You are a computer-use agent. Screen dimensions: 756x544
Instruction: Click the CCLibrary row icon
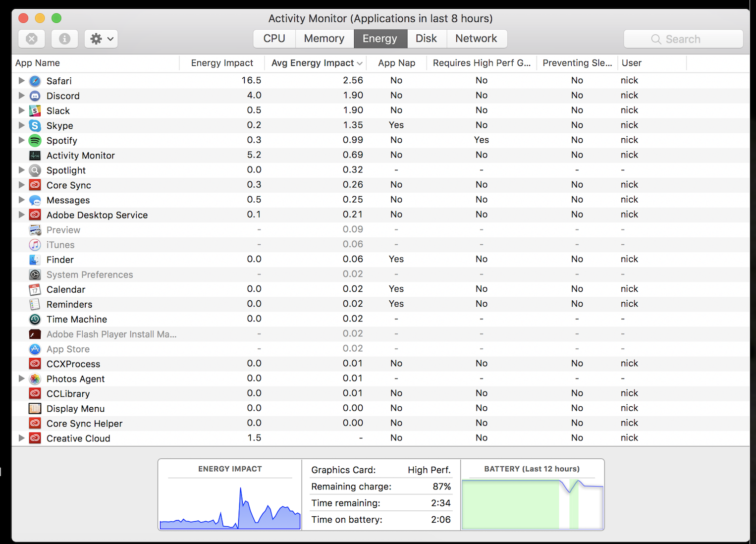[35, 394]
